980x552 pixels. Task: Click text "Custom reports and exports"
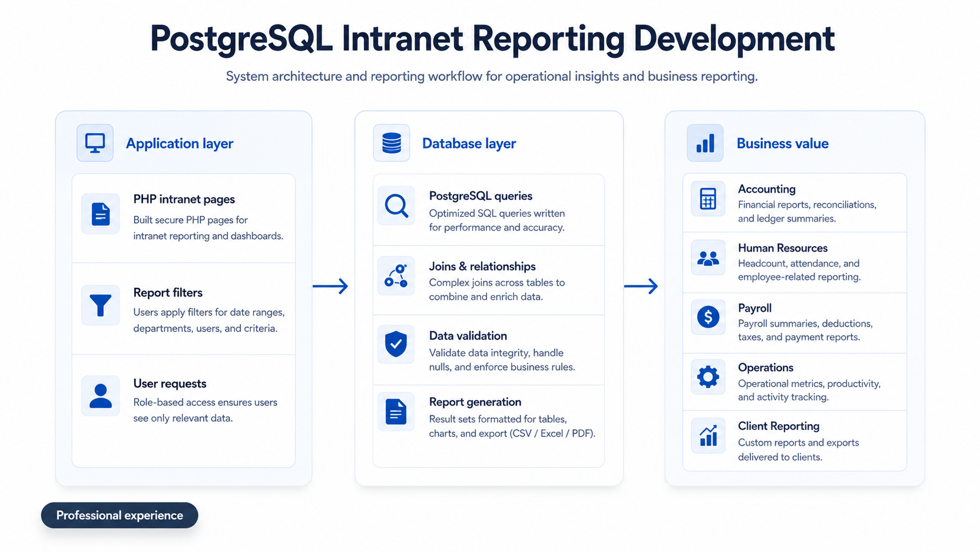click(798, 443)
